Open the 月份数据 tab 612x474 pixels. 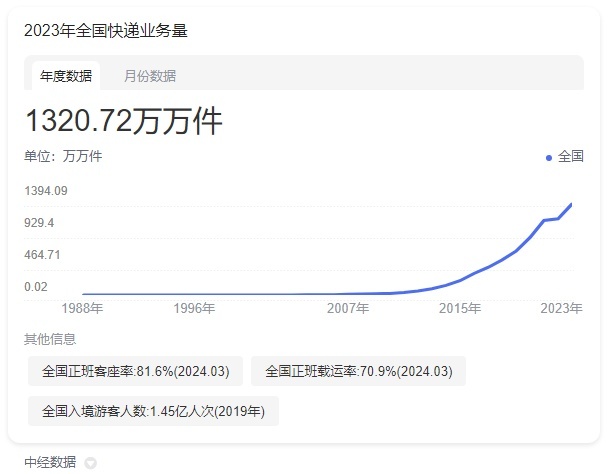[150, 76]
